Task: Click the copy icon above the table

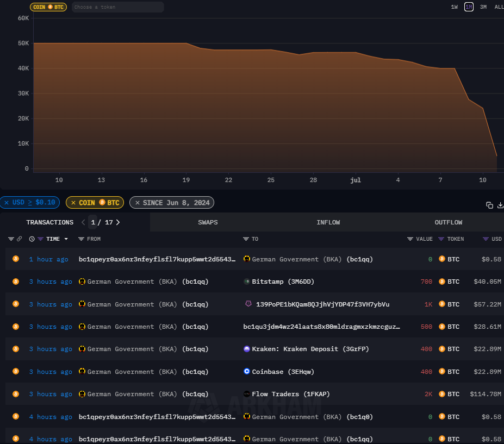Action: 489,205
